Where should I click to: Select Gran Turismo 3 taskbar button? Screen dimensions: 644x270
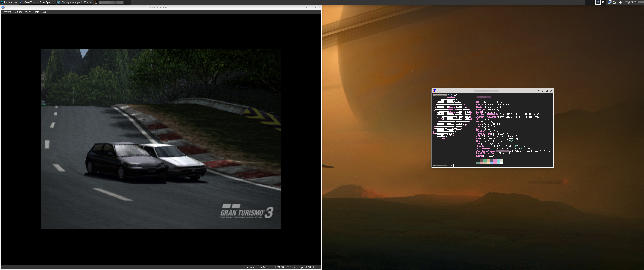point(37,2)
